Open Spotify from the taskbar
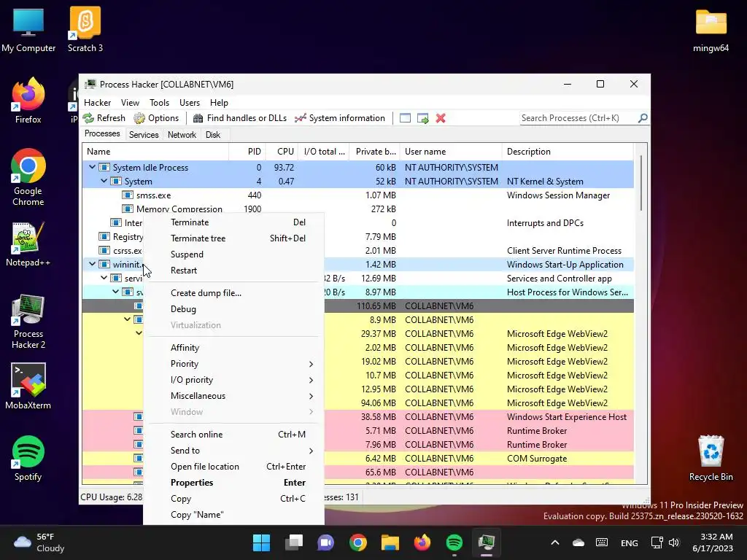The height and width of the screenshot is (560, 747). [x=454, y=542]
